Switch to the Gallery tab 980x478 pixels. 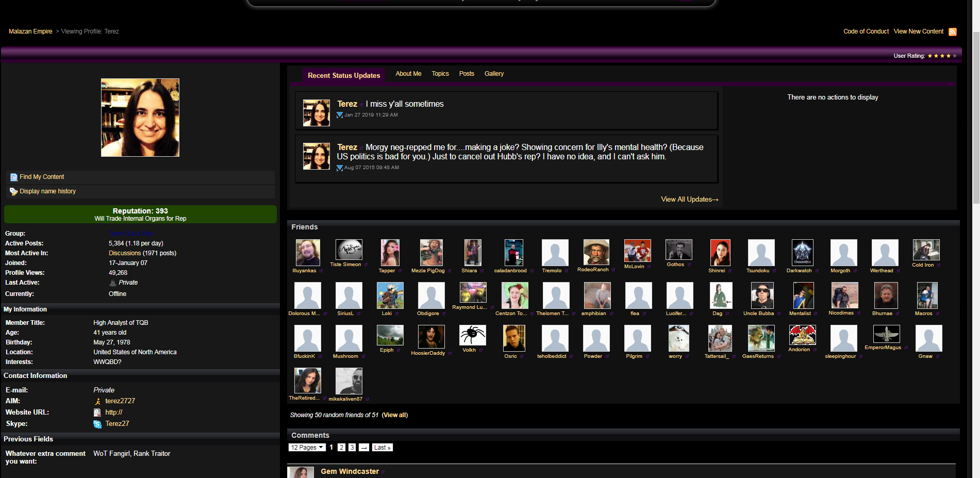click(494, 74)
